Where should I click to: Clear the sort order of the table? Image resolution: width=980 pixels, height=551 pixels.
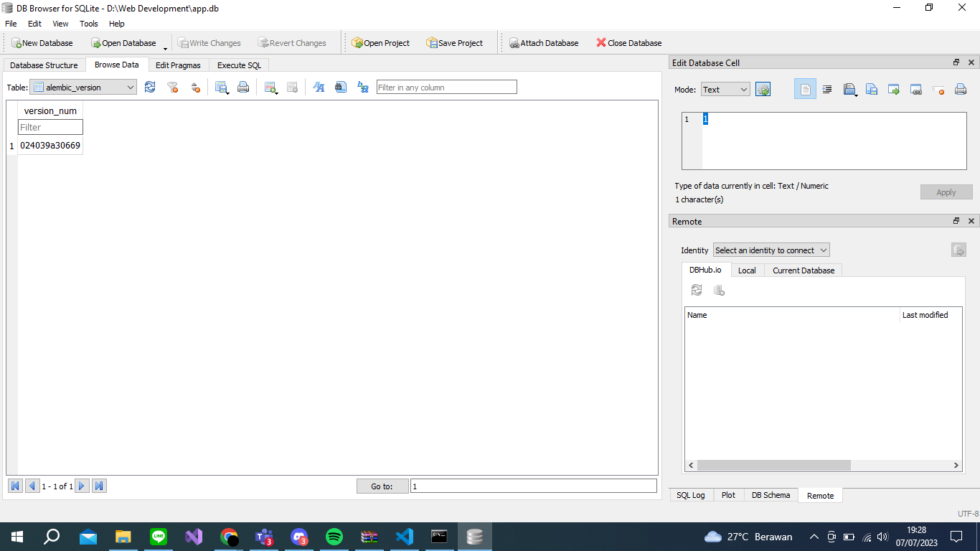194,87
